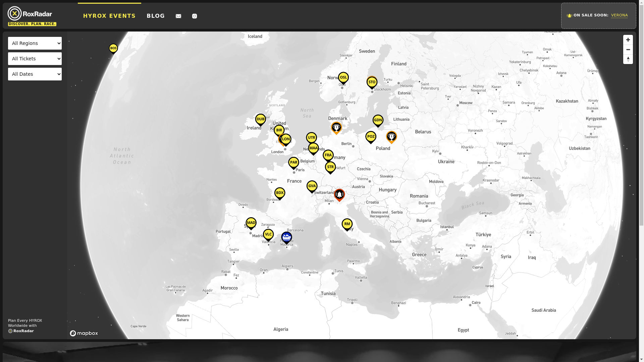Open the red bell marker near Milan

339,195
